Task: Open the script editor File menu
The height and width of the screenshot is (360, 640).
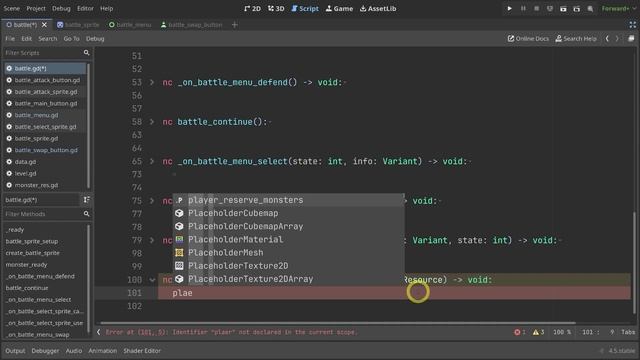Action: tap(10, 39)
